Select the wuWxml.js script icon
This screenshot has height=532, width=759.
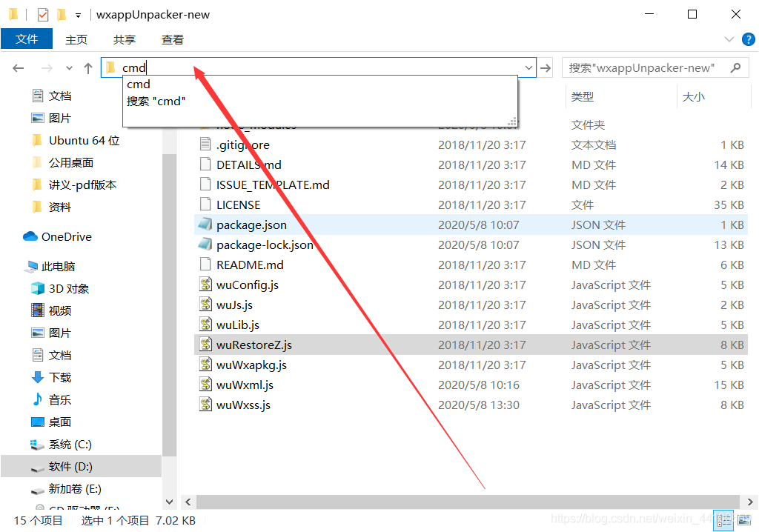click(x=206, y=385)
